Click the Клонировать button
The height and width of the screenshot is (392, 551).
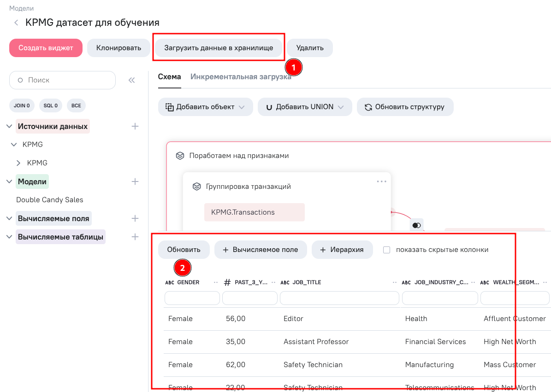[x=119, y=48]
